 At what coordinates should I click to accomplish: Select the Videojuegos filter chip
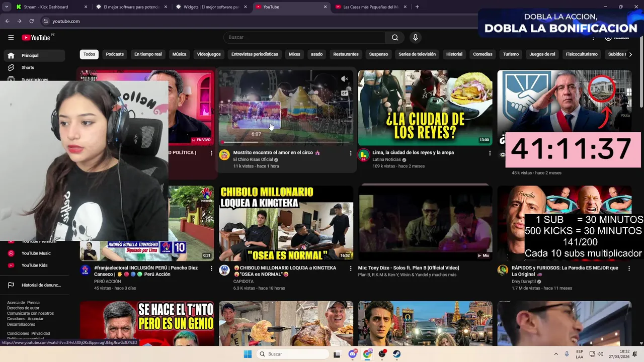[x=209, y=54]
